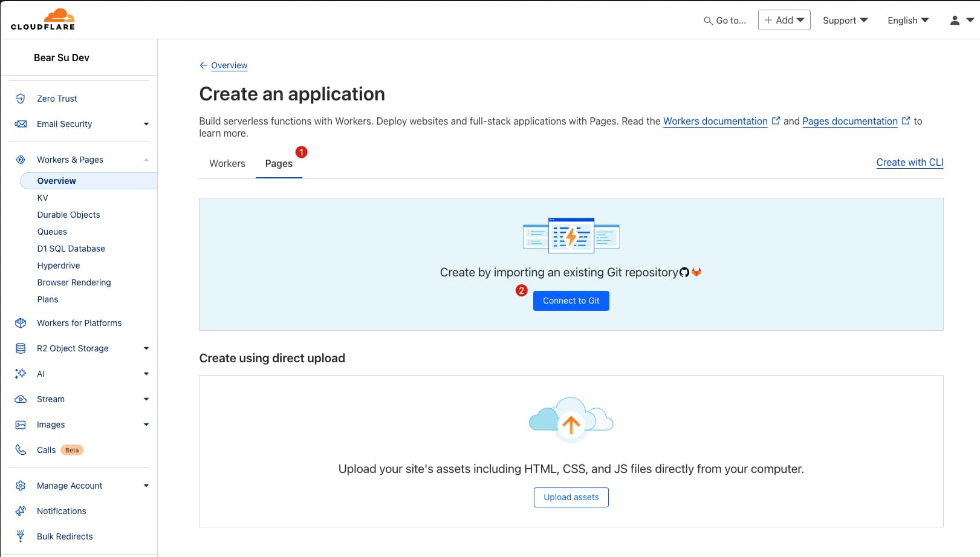
Task: Click the Workers & Pages diamond icon
Action: click(21, 160)
